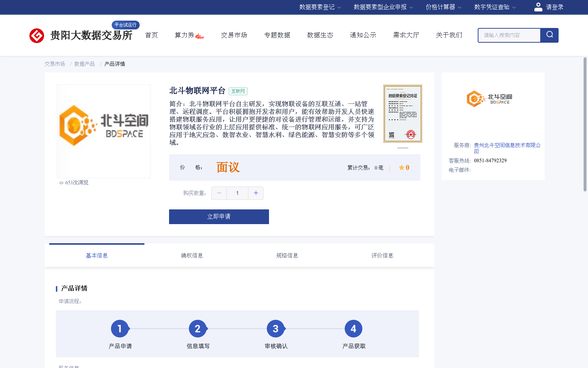Click 数据产品 breadcrumb link

coord(85,64)
